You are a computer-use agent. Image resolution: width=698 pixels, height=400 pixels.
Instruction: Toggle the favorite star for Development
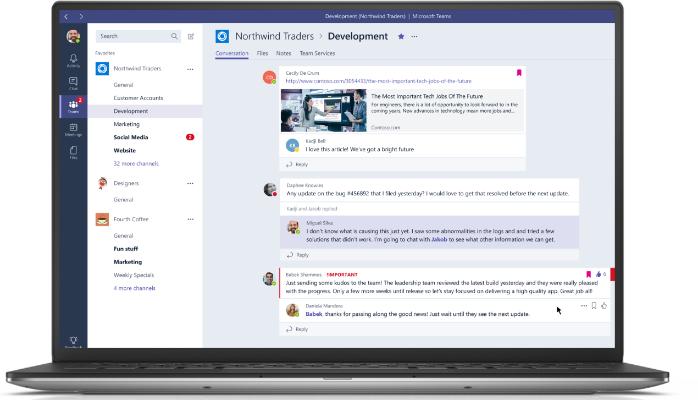coord(401,36)
